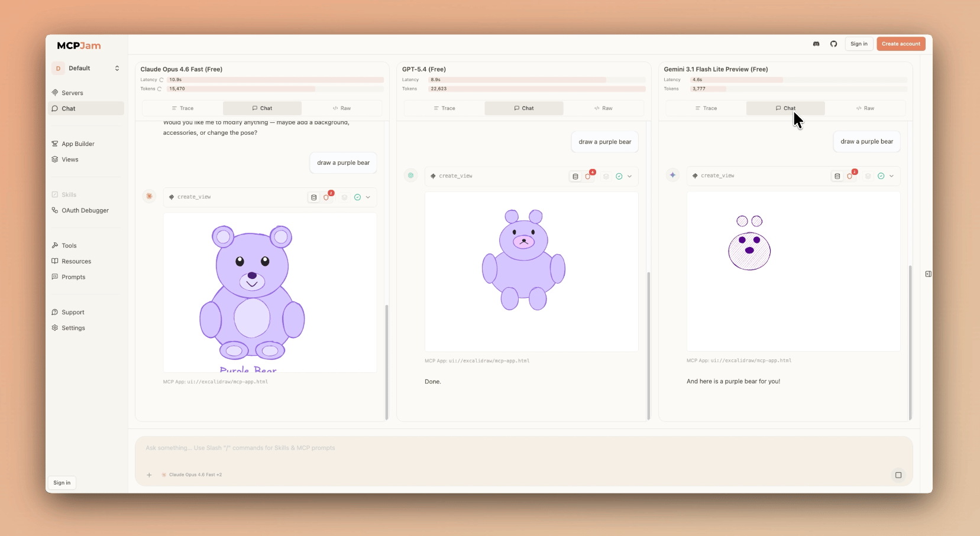Open Prompts in the sidebar
Screen dimensions: 980x536
(86, 277)
